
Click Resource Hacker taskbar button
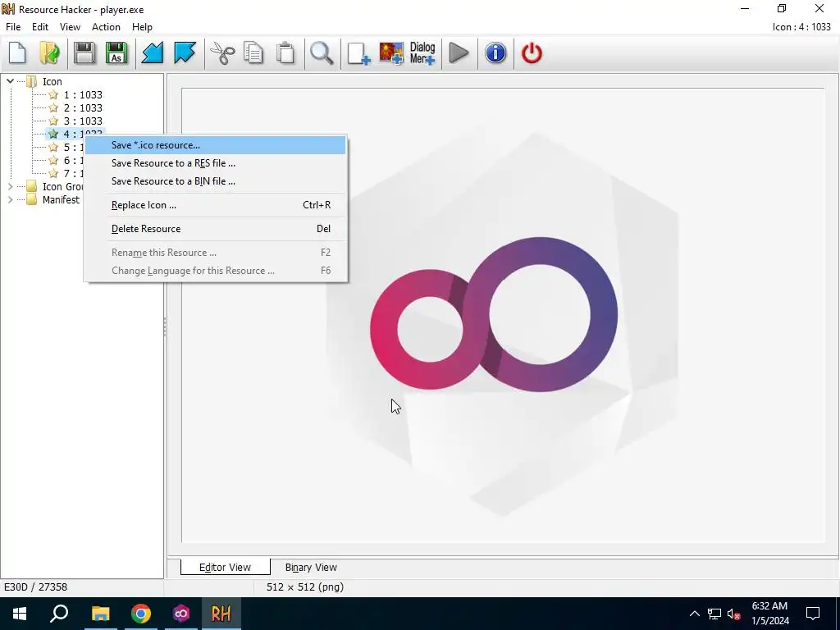[221, 614]
